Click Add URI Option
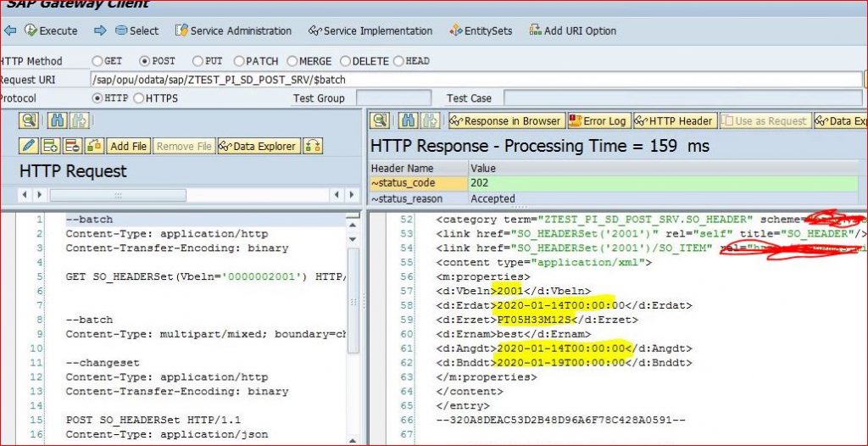Image resolution: width=868 pixels, height=446 pixels. pos(573,31)
